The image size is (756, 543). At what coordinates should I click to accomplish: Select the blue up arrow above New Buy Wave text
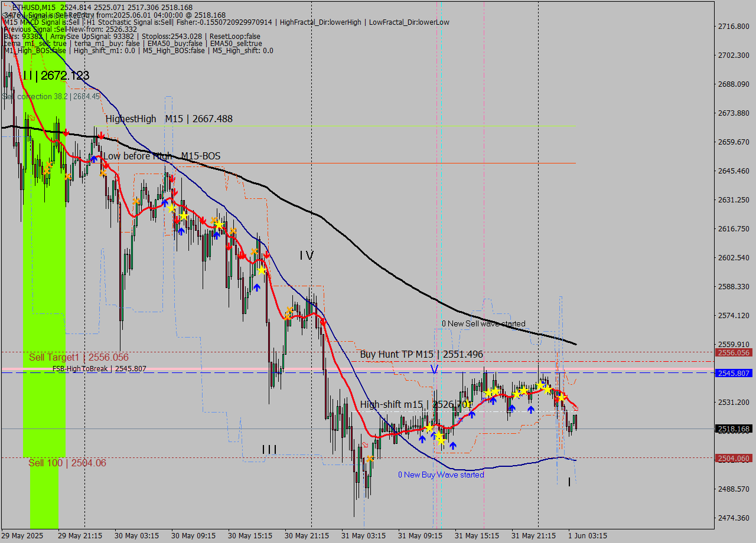point(453,446)
